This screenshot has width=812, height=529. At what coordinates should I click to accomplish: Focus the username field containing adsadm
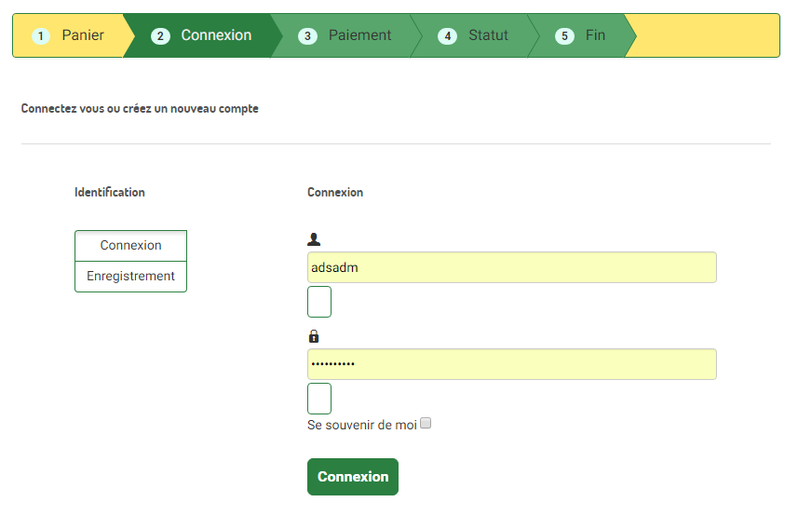click(511, 267)
